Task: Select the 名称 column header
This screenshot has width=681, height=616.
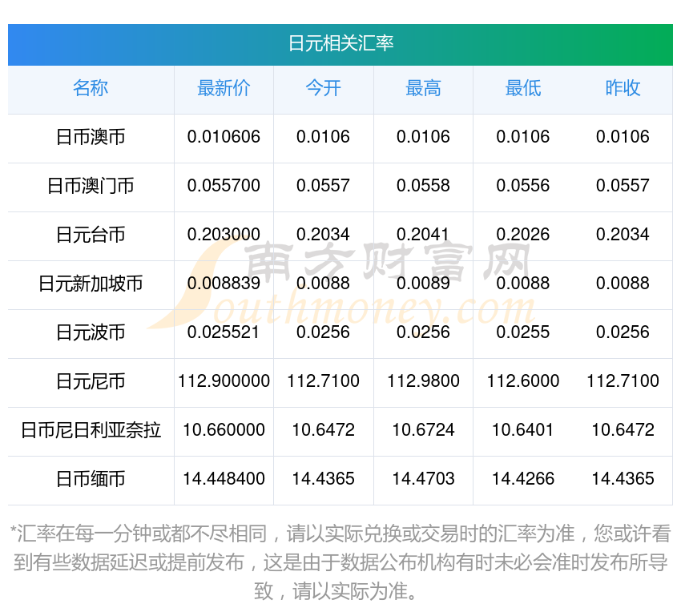Action: 91,88
